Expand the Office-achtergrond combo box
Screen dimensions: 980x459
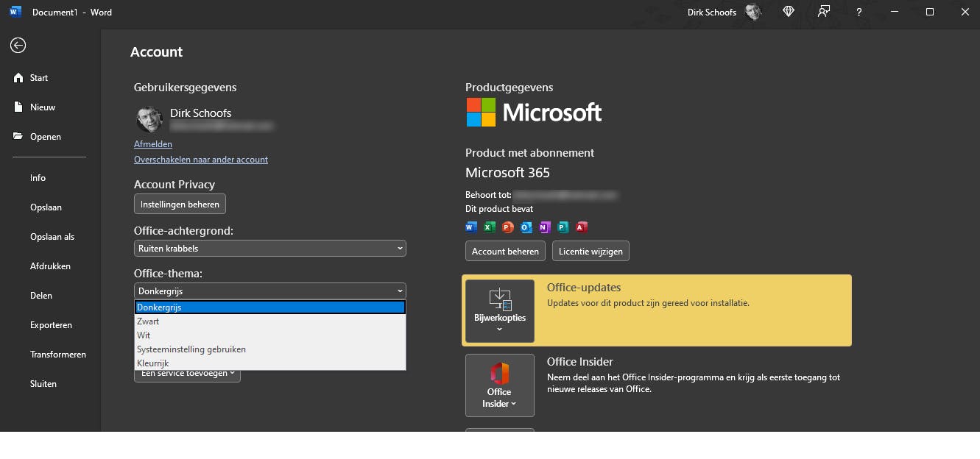click(x=270, y=249)
